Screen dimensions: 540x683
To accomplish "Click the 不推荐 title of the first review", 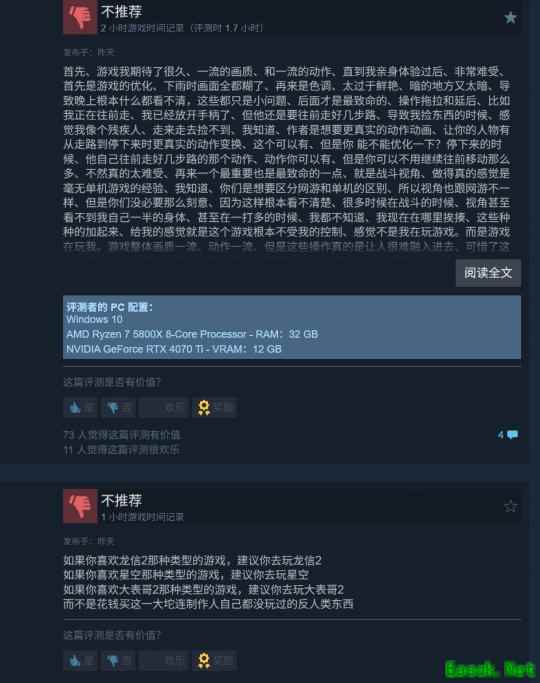I will click(x=122, y=11).
